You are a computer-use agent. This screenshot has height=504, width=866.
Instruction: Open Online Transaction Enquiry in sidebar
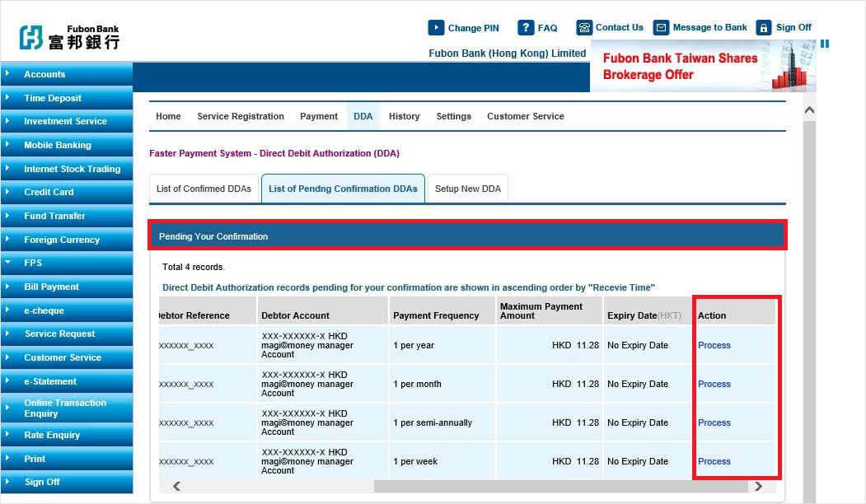(66, 408)
